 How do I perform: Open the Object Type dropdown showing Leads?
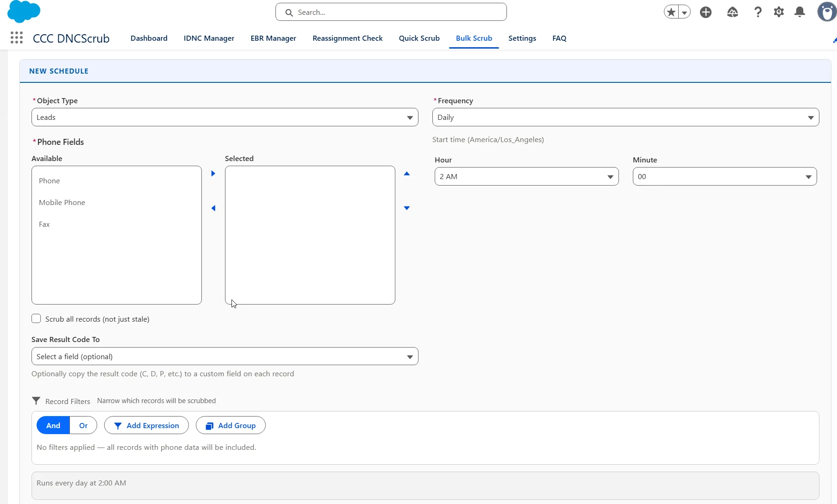tap(225, 117)
